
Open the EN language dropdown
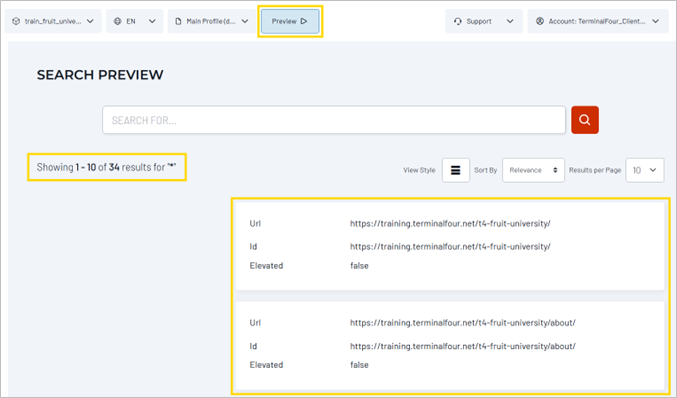coord(134,21)
